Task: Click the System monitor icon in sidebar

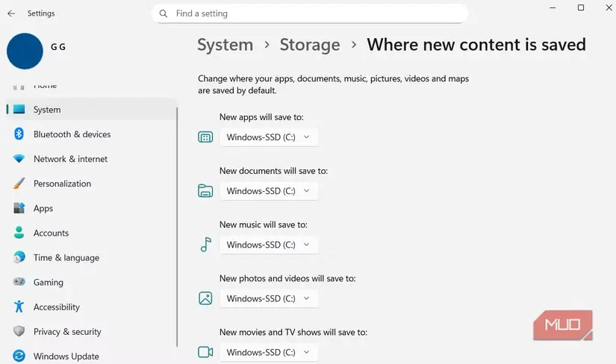Action: (19, 109)
